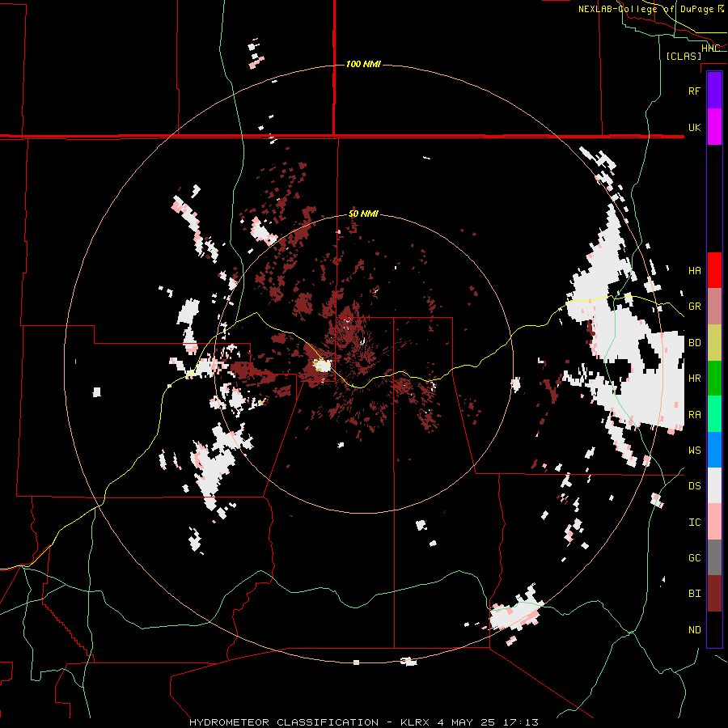Click the ND black legend swatch
The height and width of the screenshot is (728, 728).
pos(714,629)
